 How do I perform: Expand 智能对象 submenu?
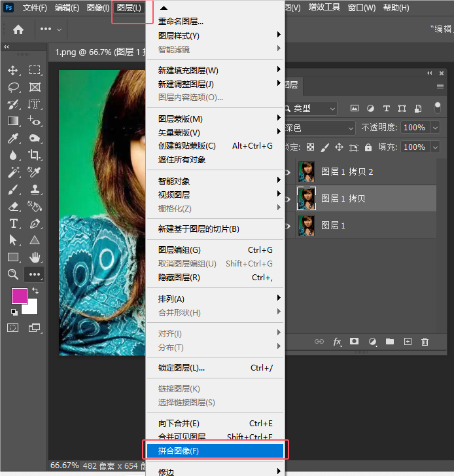(x=215, y=181)
